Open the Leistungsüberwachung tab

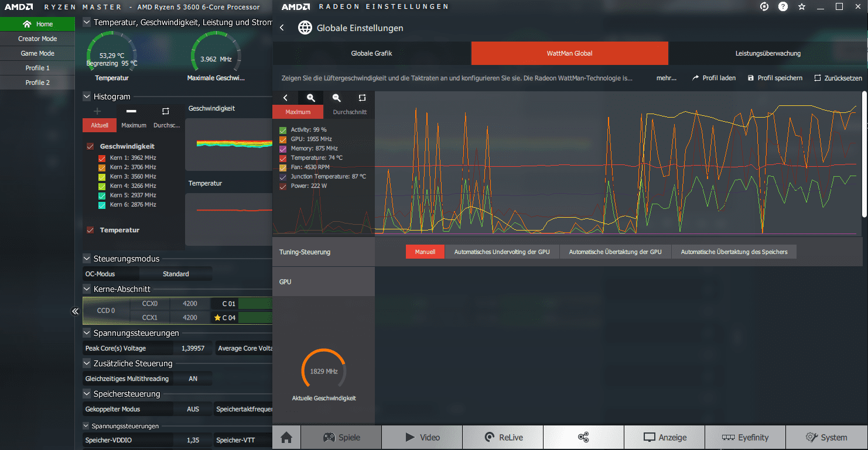click(x=768, y=53)
